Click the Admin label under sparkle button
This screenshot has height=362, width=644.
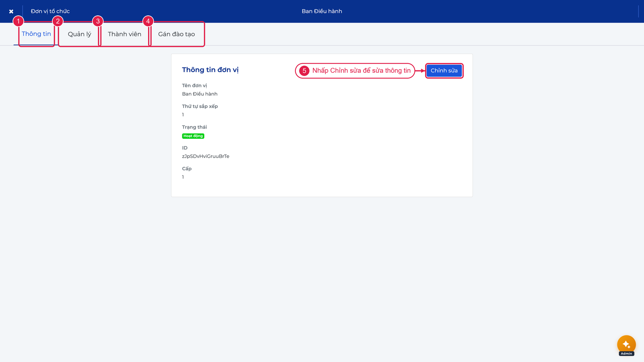(626, 354)
